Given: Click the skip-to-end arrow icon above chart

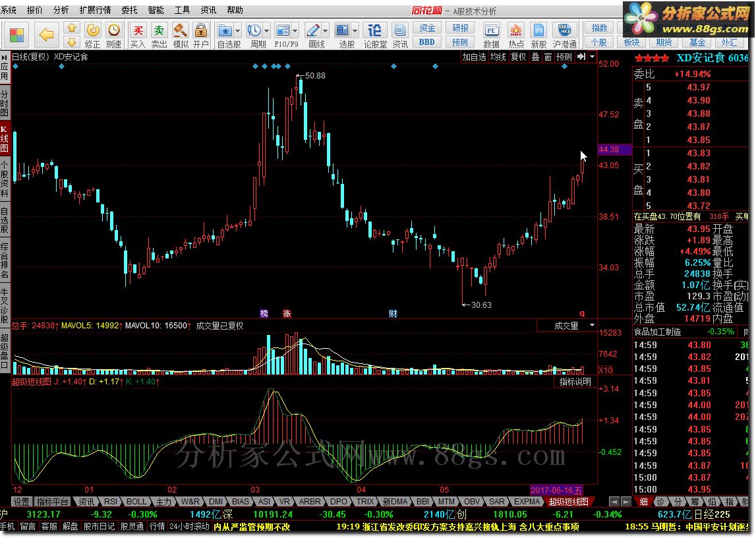Looking at the screenshot, I should [581, 57].
